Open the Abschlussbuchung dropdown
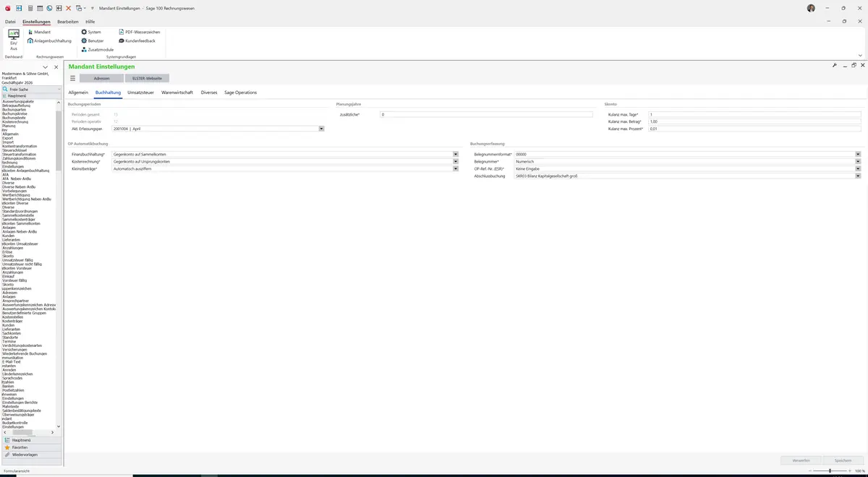This screenshot has width=868, height=477. pos(859,176)
